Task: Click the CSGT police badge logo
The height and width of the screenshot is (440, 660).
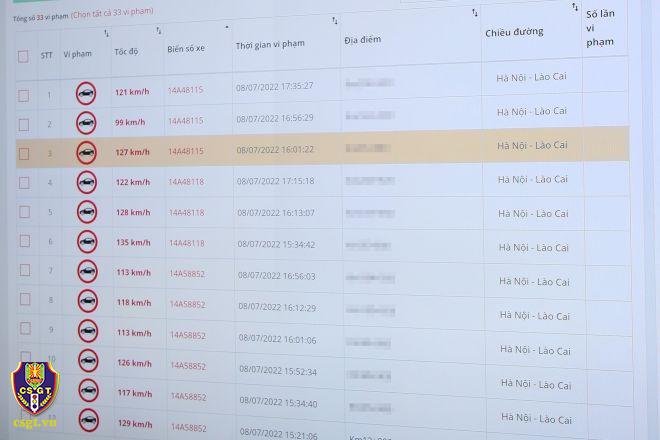Action: (35, 397)
